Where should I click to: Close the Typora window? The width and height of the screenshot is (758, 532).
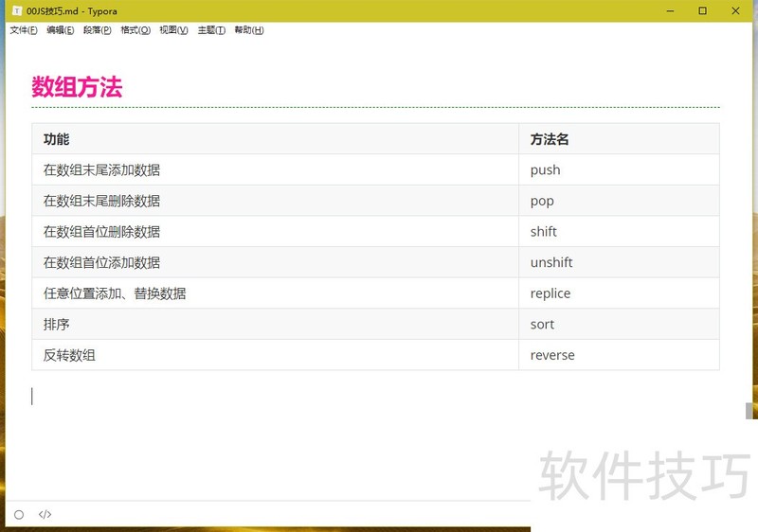tap(736, 10)
